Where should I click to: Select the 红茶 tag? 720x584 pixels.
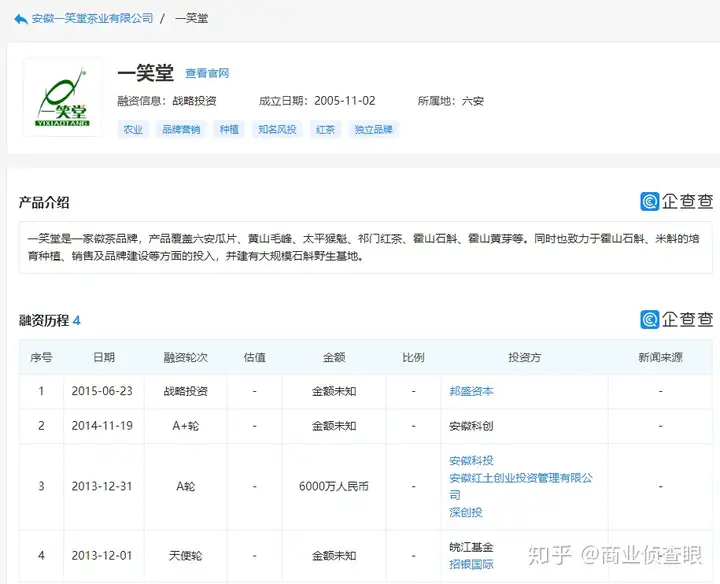(325, 129)
